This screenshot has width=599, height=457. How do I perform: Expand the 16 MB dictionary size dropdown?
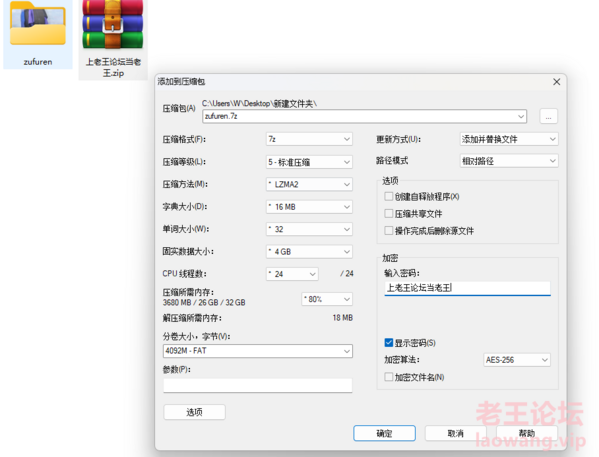309,207
